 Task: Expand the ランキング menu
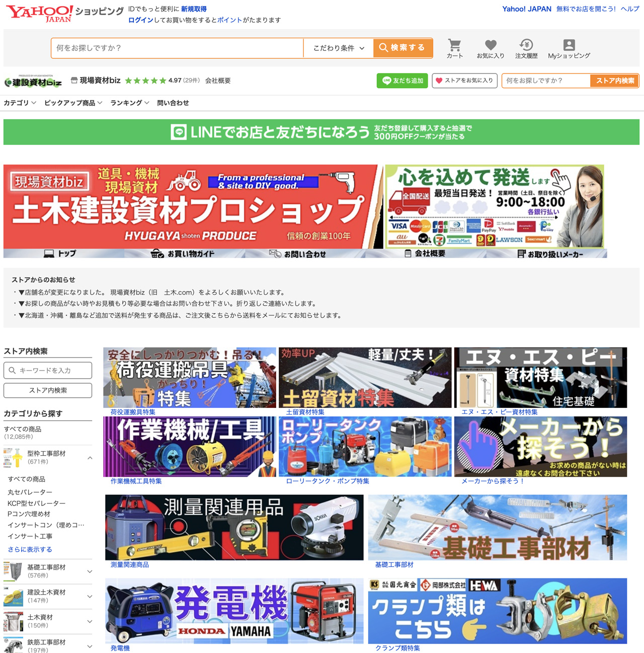tap(129, 103)
